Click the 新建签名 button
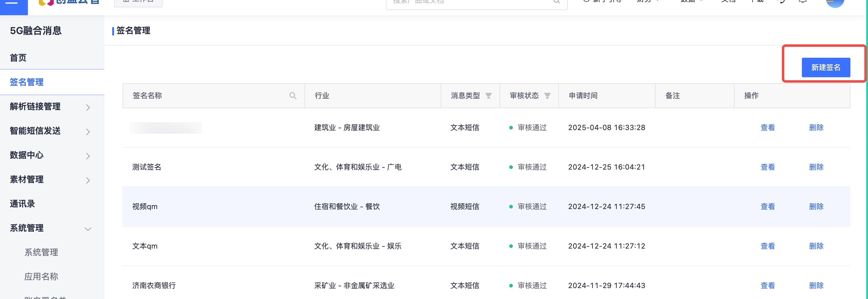Image resolution: width=868 pixels, height=299 pixels. tap(826, 67)
